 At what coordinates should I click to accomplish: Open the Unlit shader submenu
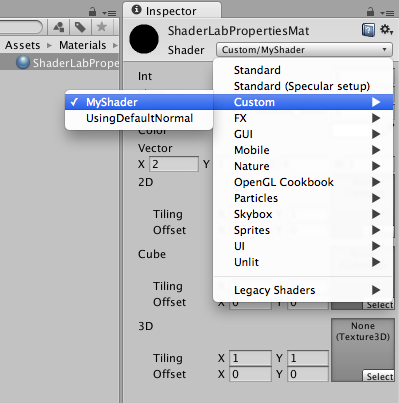click(303, 262)
